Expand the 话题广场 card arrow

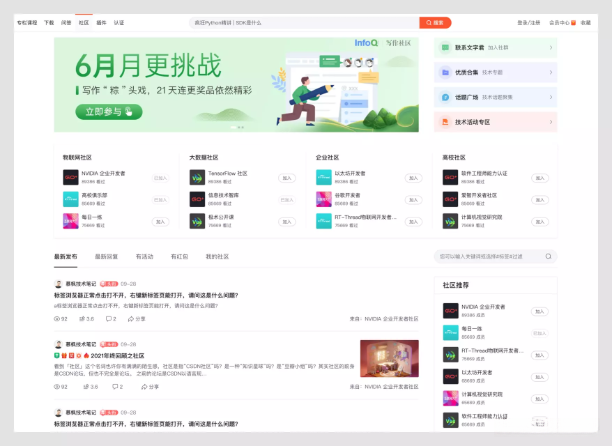coord(551,97)
